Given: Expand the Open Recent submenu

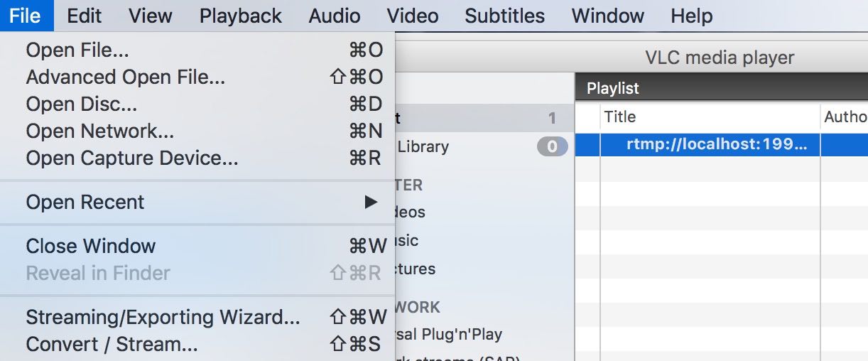Looking at the screenshot, I should coord(197,202).
